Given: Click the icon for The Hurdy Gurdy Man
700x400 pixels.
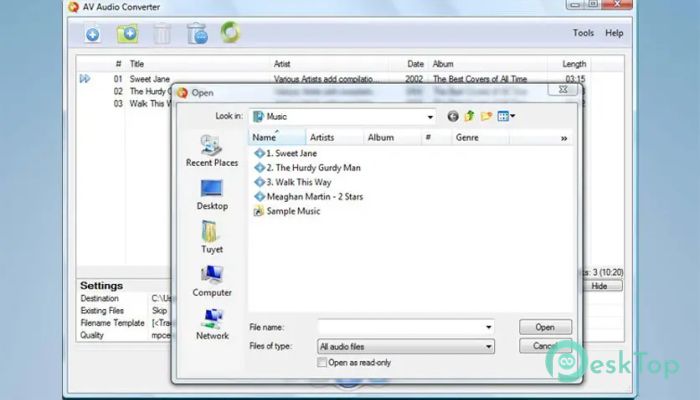Looking at the screenshot, I should pyautogui.click(x=259, y=168).
